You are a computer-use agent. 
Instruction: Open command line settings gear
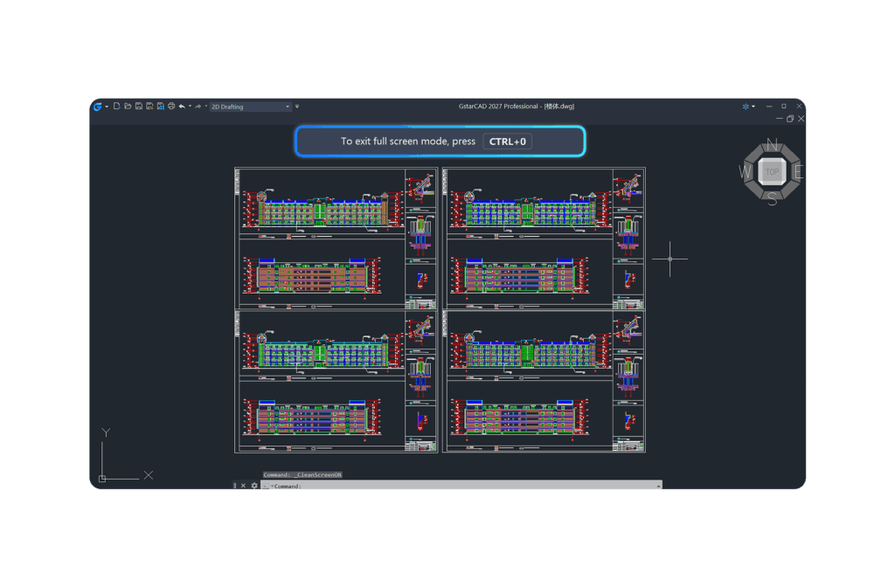[x=254, y=486]
